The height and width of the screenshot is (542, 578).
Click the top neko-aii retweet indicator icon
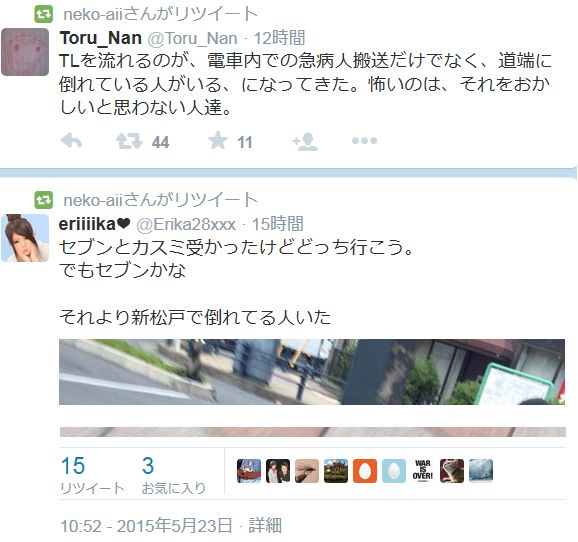click(43, 15)
